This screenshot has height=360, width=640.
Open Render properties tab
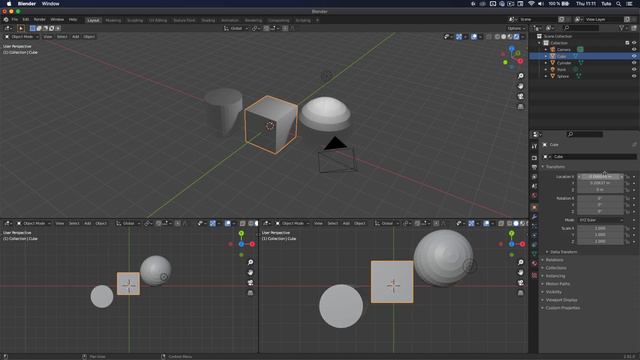pos(534,158)
